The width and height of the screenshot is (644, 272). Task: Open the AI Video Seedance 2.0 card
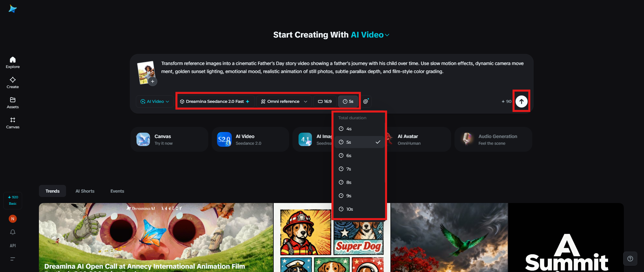250,139
